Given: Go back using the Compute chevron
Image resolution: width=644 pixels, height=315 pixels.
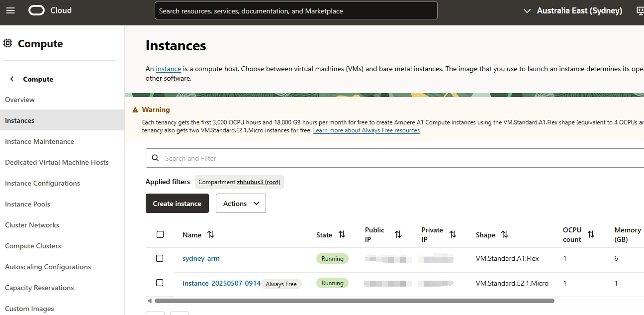Looking at the screenshot, I should [x=12, y=79].
